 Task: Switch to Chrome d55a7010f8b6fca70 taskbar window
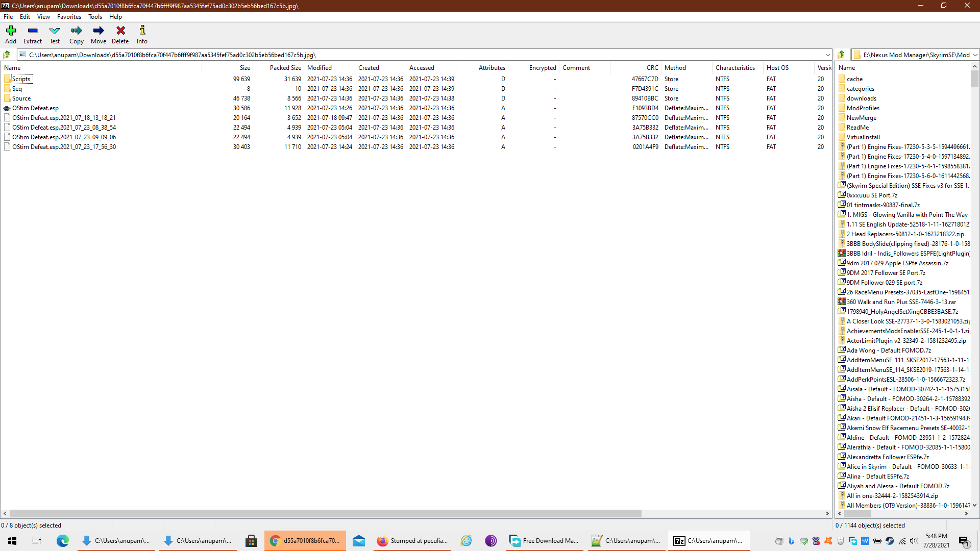(305, 541)
